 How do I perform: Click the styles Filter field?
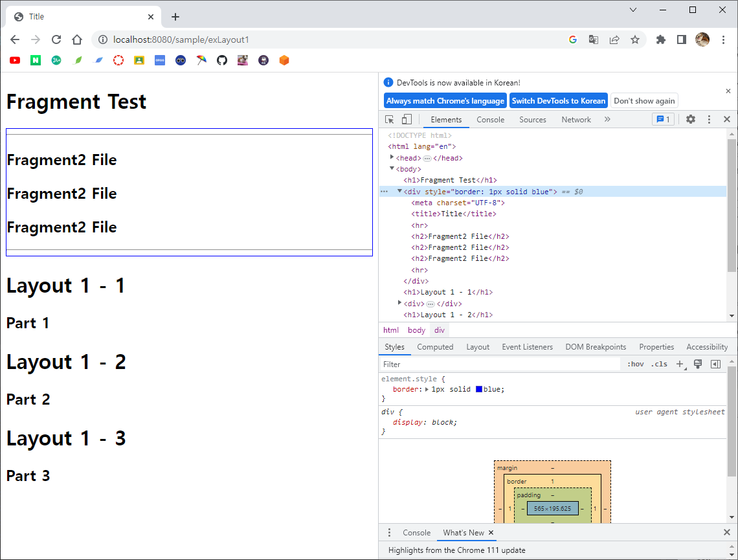500,364
